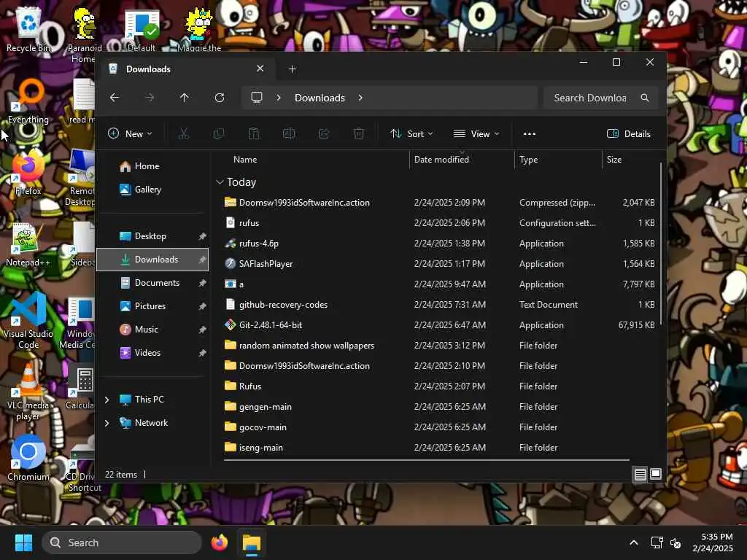
Task: Go up one folder with up arrow
Action: (x=185, y=98)
